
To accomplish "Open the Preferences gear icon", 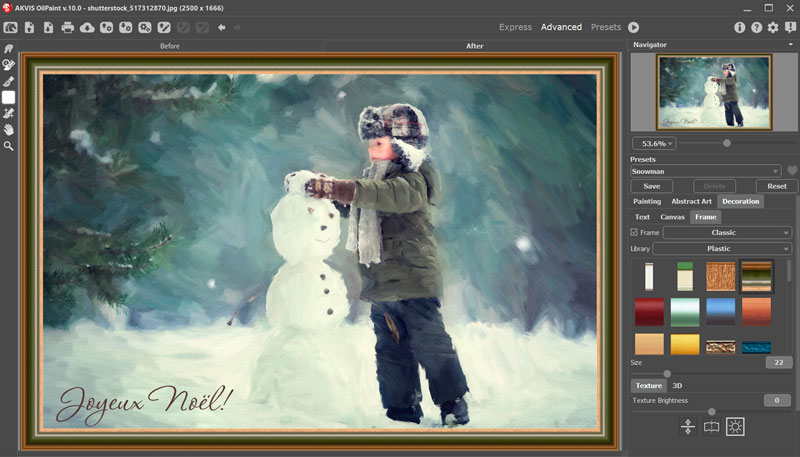I will tap(773, 28).
